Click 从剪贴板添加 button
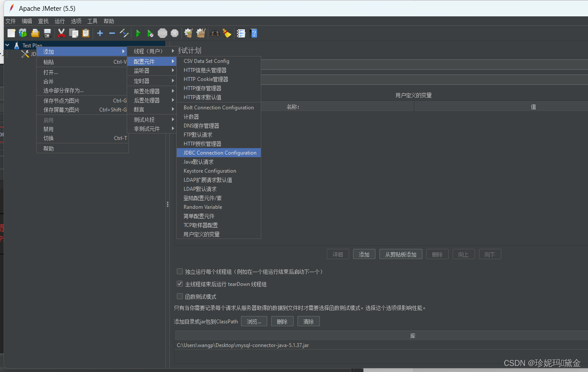This screenshot has height=372, width=588. point(401,254)
